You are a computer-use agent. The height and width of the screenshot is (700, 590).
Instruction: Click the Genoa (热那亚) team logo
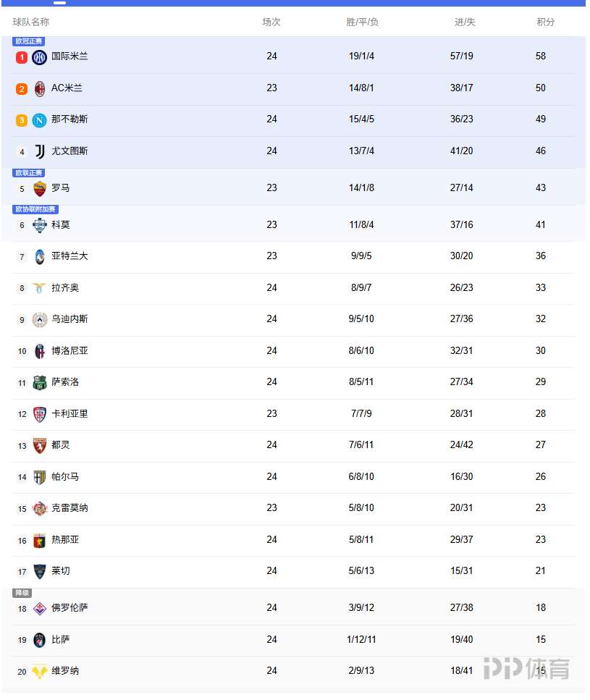40,540
